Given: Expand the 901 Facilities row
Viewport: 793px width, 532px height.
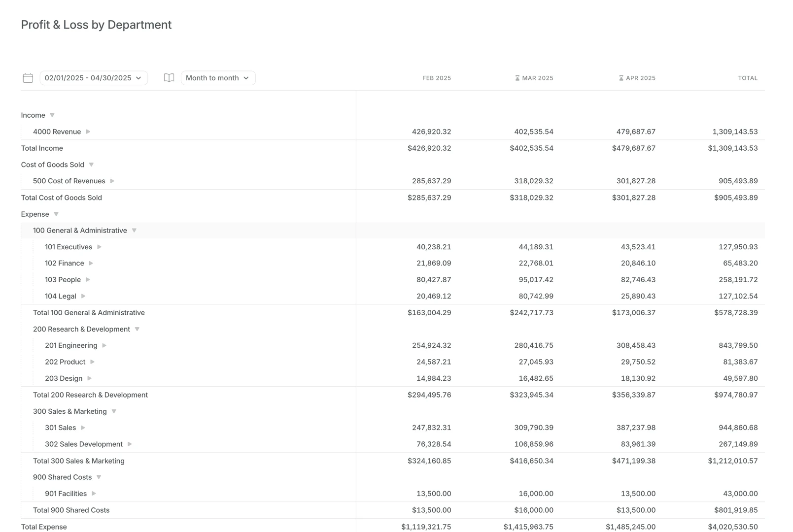Looking at the screenshot, I should pyautogui.click(x=94, y=493).
